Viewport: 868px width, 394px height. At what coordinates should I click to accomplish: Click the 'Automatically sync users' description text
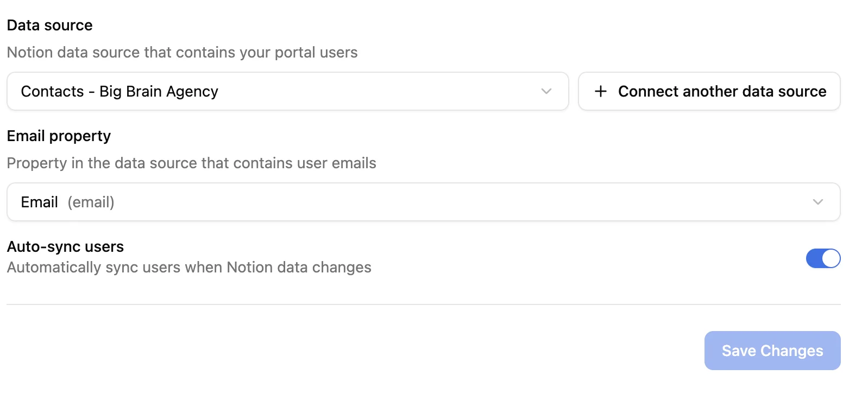click(189, 268)
